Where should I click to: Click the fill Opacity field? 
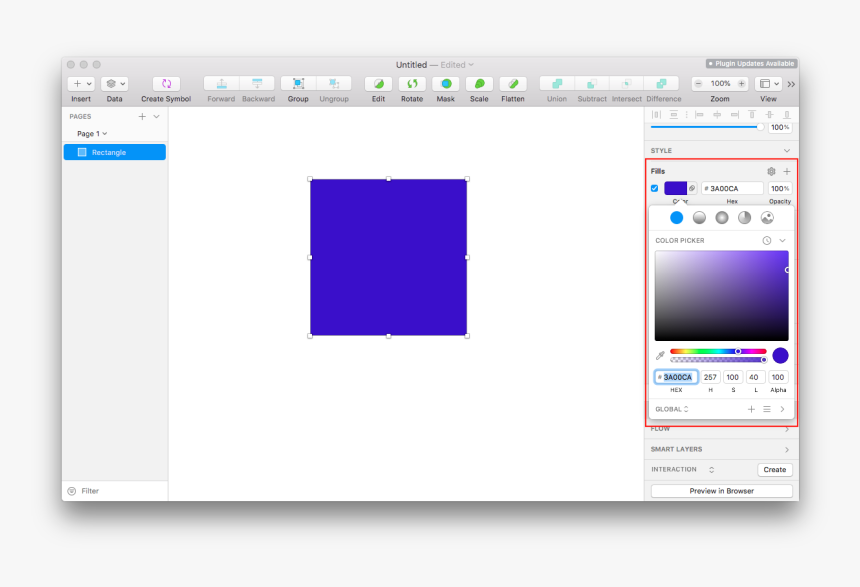tap(780, 188)
